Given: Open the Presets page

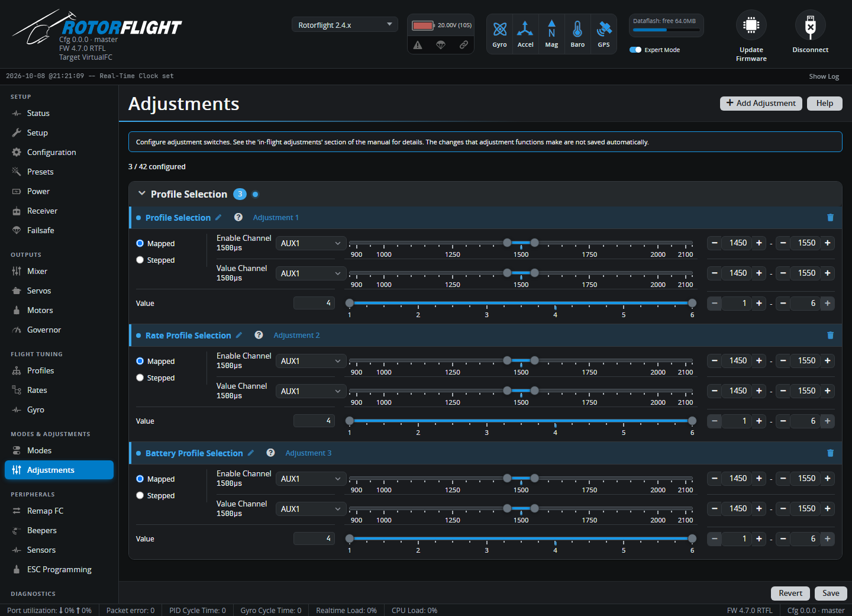Looking at the screenshot, I should coord(59,172).
